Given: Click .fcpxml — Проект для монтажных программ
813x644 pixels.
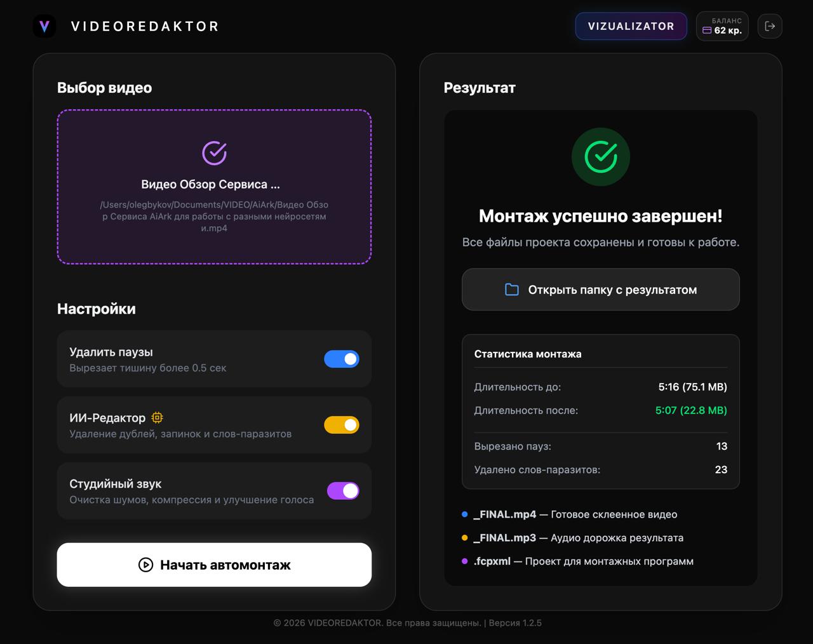Looking at the screenshot, I should [x=584, y=561].
